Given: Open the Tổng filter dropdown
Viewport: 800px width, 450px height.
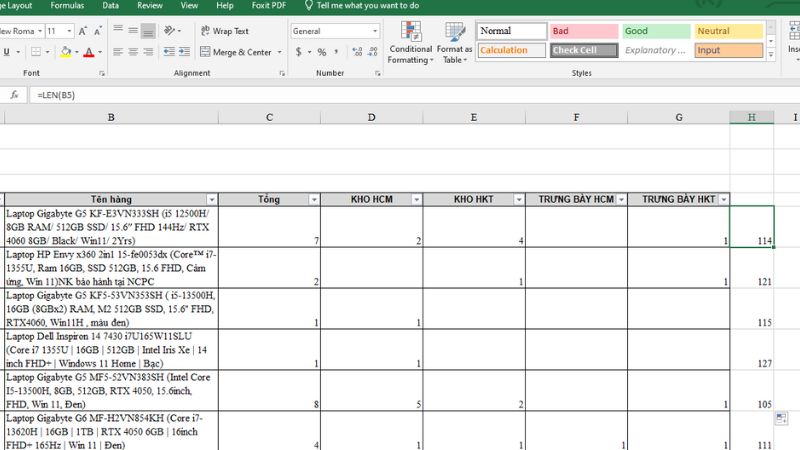Looking at the screenshot, I should pos(314,199).
